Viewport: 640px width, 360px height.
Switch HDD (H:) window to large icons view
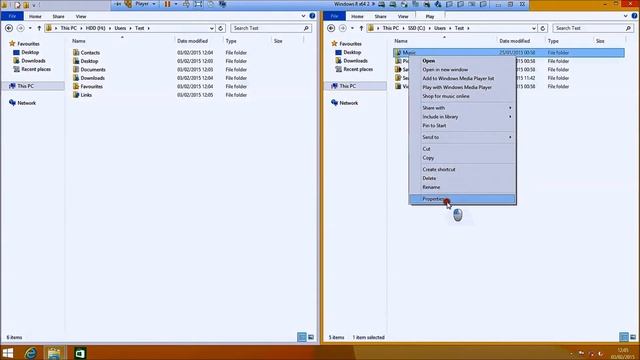(x=311, y=337)
